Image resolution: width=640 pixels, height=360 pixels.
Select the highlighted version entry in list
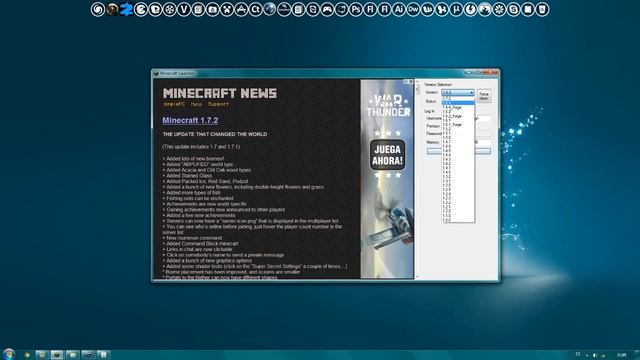pos(458,102)
